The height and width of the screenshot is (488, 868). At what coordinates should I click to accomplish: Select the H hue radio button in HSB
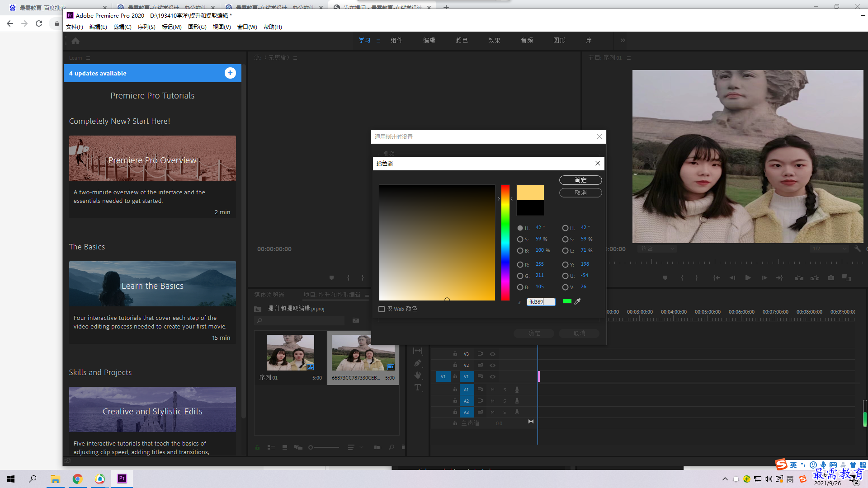point(520,228)
